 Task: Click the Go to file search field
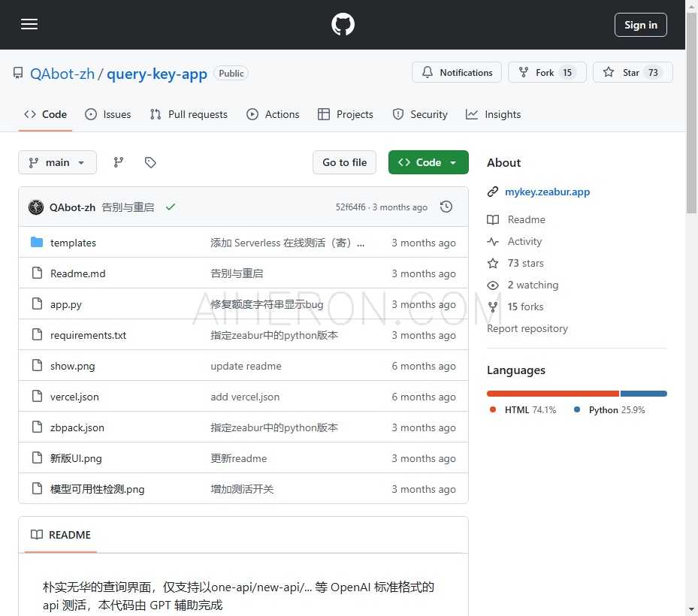pyautogui.click(x=344, y=162)
